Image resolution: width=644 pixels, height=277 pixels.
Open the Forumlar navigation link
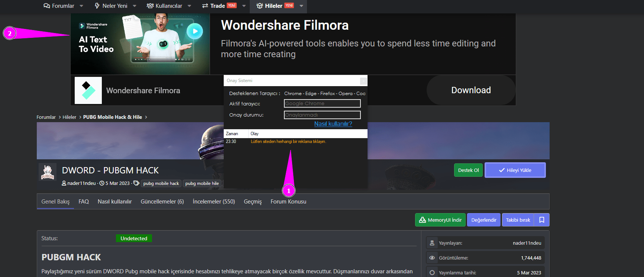tap(59, 6)
